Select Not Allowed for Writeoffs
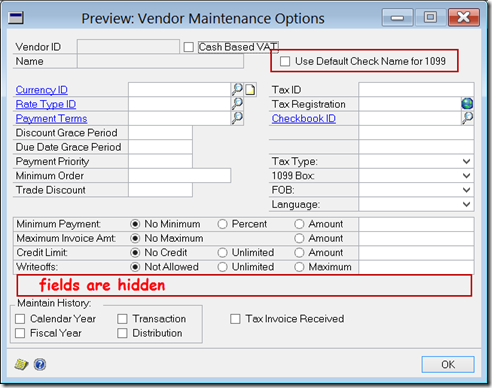The width and height of the screenshot is (492, 388). [x=135, y=267]
